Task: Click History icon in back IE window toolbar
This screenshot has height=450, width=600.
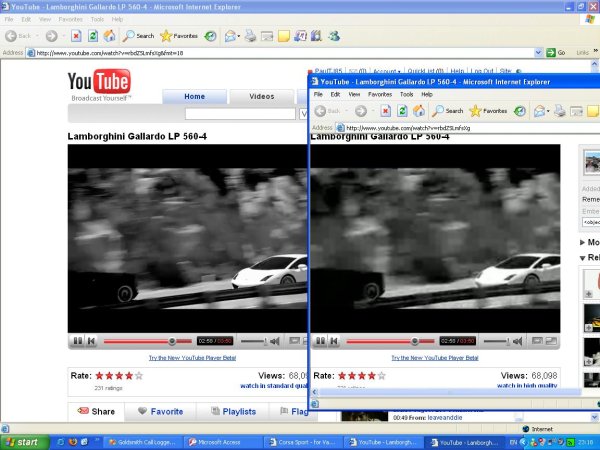Action: click(x=210, y=36)
